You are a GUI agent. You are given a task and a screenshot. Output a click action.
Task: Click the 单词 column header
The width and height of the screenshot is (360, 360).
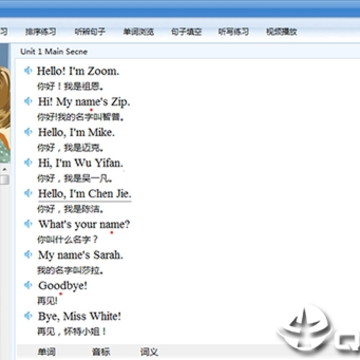46,352
